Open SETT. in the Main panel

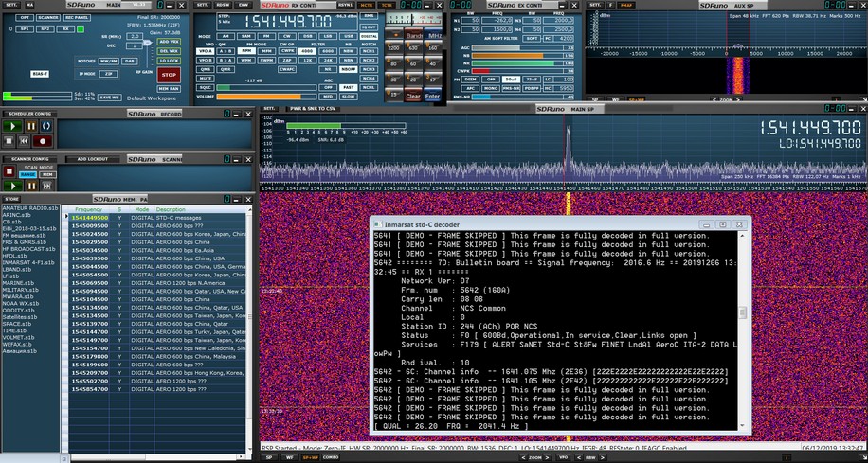point(11,5)
